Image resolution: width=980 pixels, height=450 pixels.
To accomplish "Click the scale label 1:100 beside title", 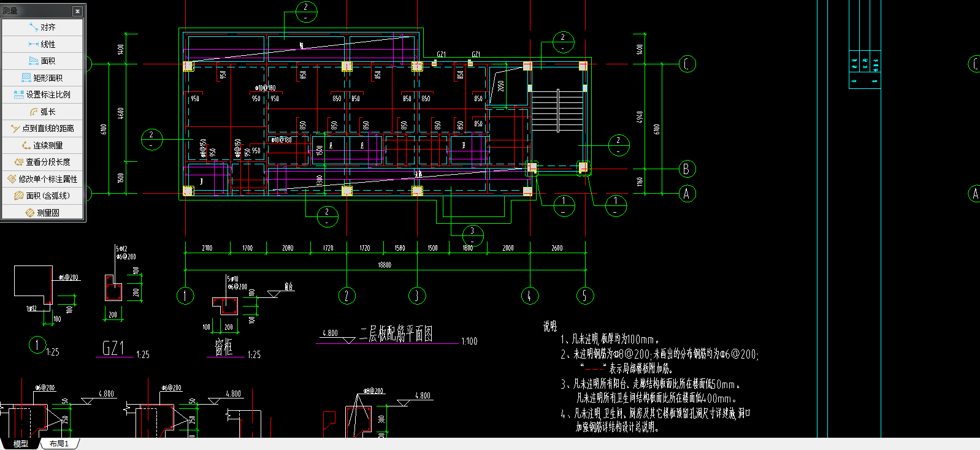I will [469, 341].
